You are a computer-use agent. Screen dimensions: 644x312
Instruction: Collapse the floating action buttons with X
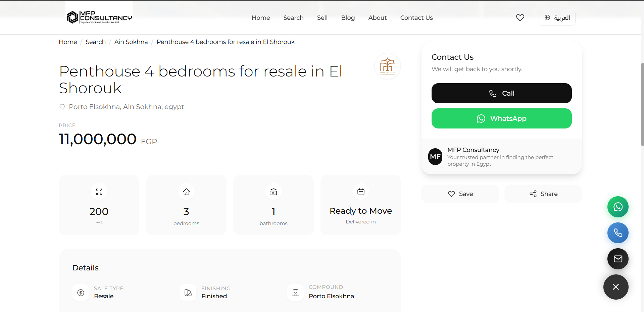[x=616, y=287]
